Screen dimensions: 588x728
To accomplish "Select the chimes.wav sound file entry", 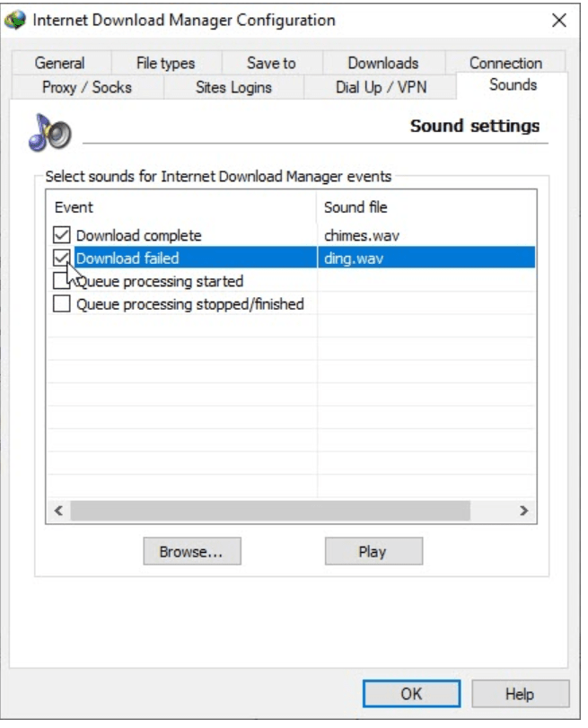I will 362,235.
